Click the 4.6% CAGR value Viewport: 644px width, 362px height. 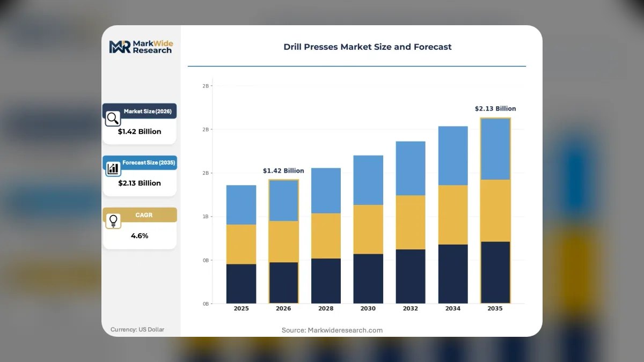coord(140,235)
